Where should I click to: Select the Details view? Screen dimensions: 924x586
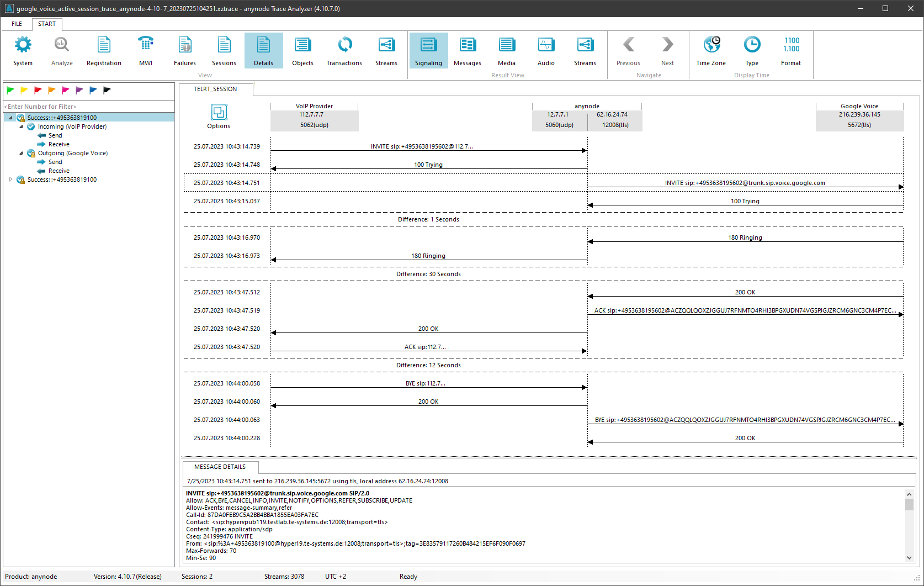263,51
